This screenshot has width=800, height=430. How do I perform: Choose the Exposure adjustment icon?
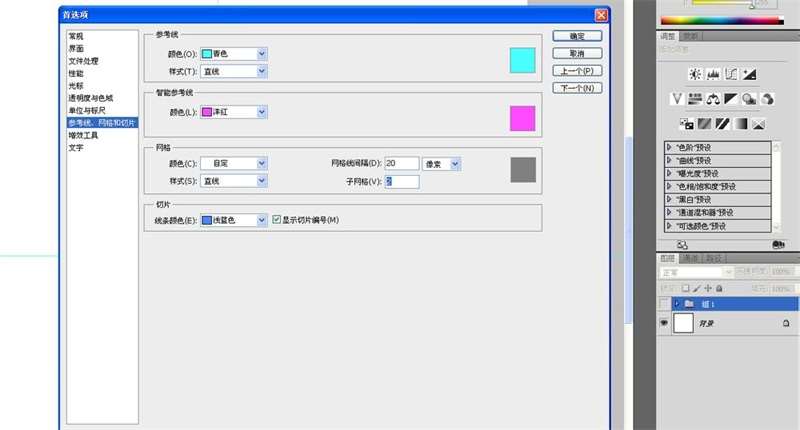click(749, 74)
